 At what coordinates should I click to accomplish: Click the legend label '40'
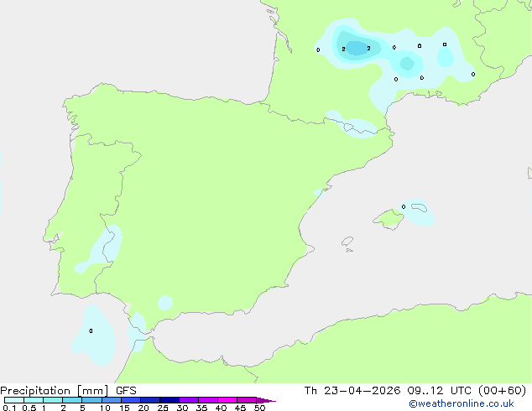point(221,408)
